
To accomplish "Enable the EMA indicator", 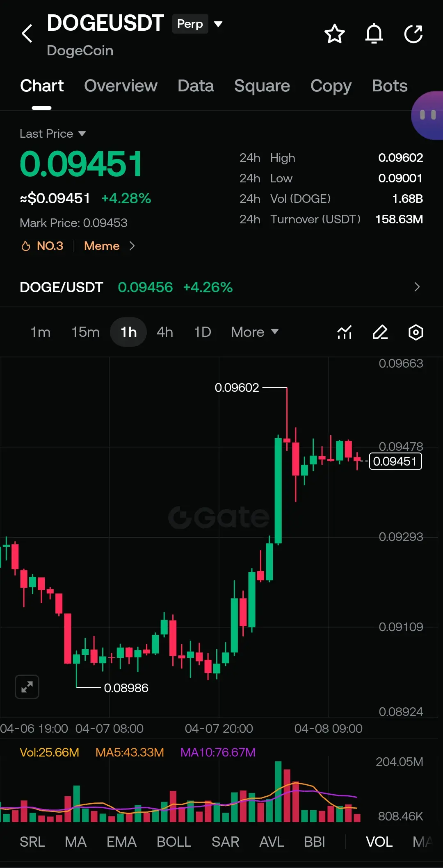I will [121, 842].
